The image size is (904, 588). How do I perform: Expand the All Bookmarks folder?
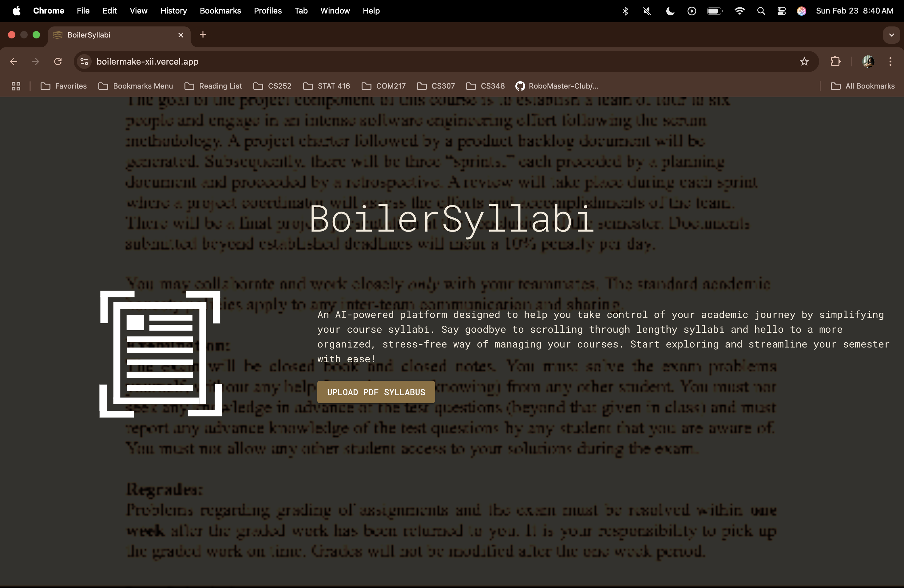click(x=862, y=86)
